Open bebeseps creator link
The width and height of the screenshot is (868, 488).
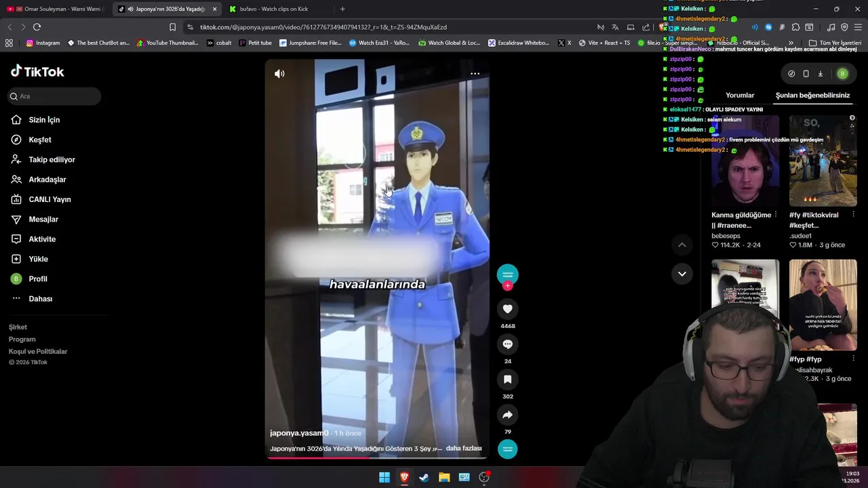point(726,236)
